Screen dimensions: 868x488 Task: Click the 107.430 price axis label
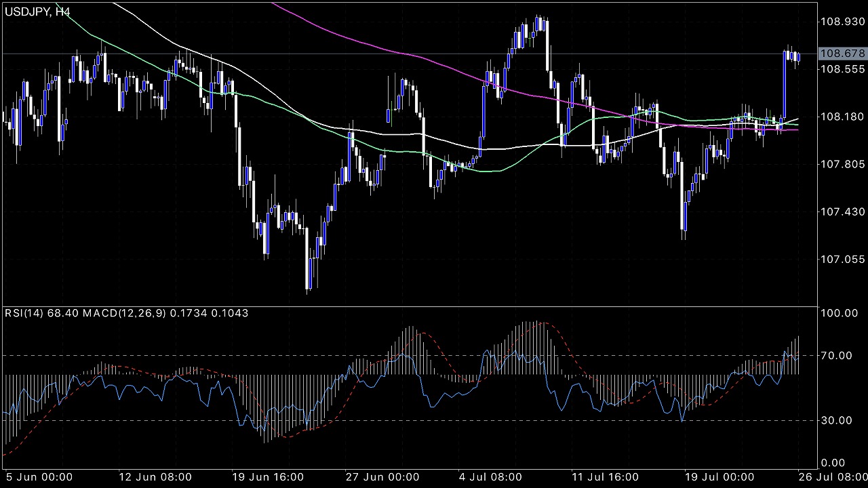pyautogui.click(x=842, y=212)
